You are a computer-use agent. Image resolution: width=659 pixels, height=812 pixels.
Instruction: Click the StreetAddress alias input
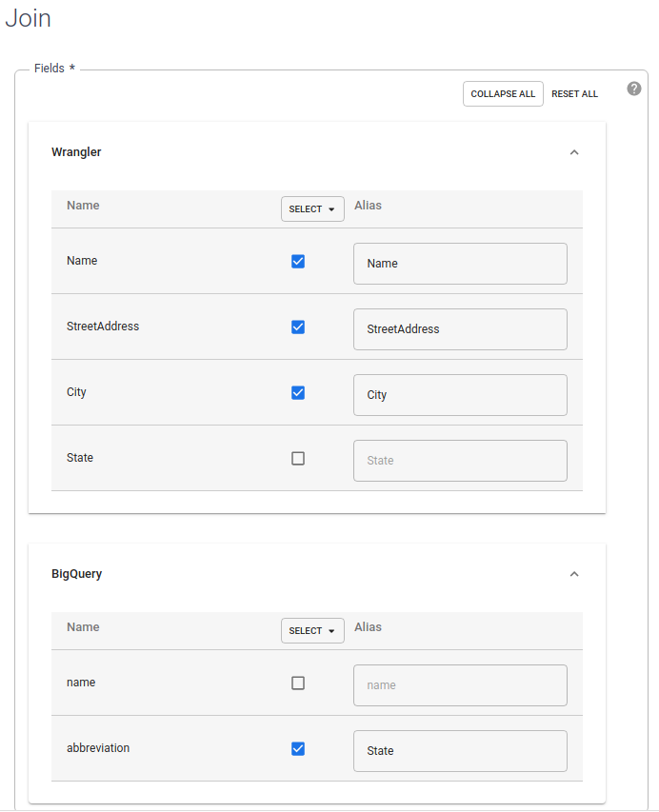click(460, 329)
